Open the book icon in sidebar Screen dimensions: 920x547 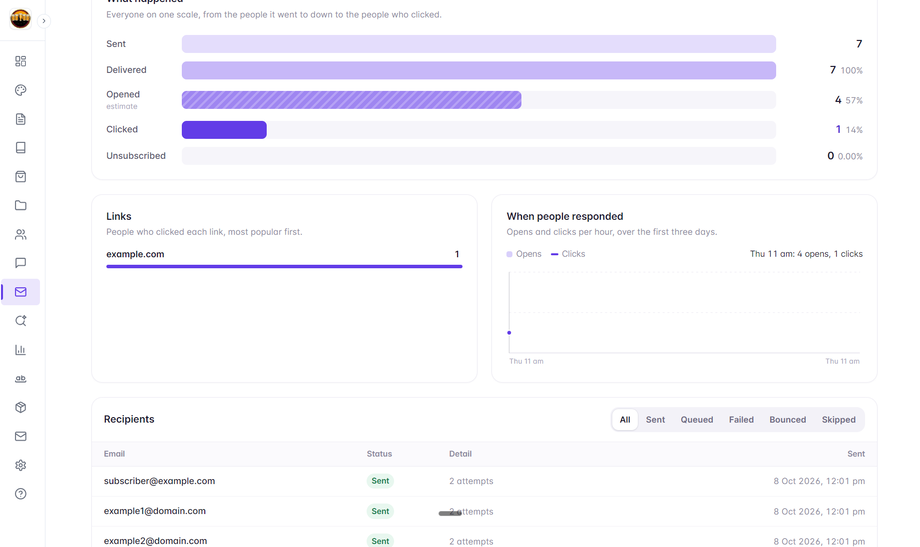21,148
